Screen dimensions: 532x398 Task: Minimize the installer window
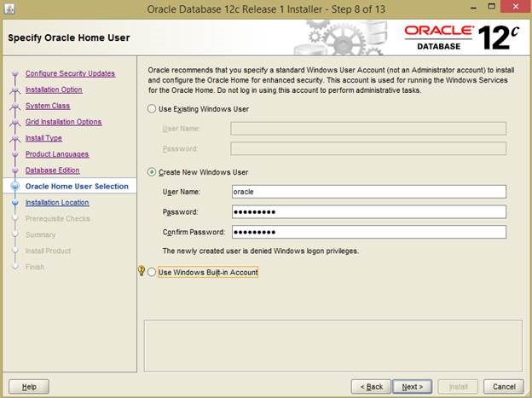[474, 8]
